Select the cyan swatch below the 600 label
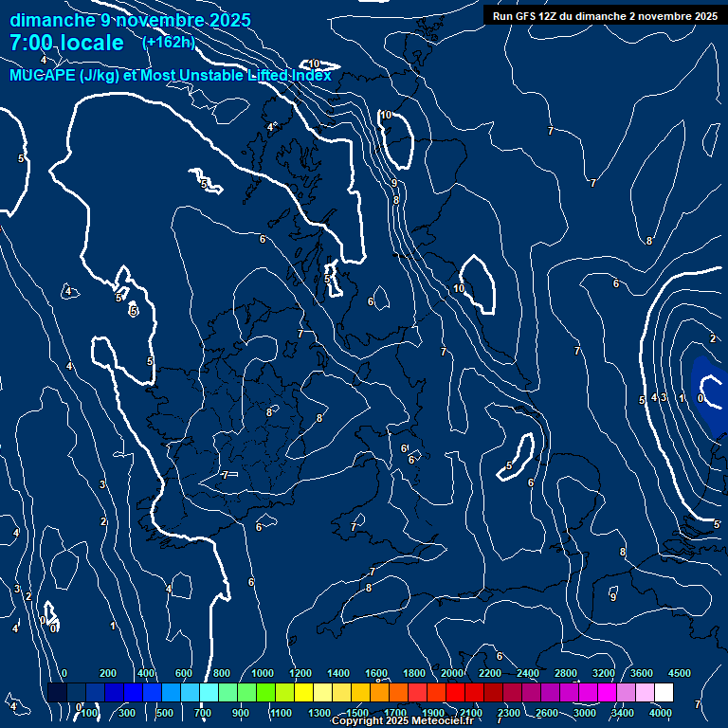The image size is (728, 728). [x=190, y=693]
